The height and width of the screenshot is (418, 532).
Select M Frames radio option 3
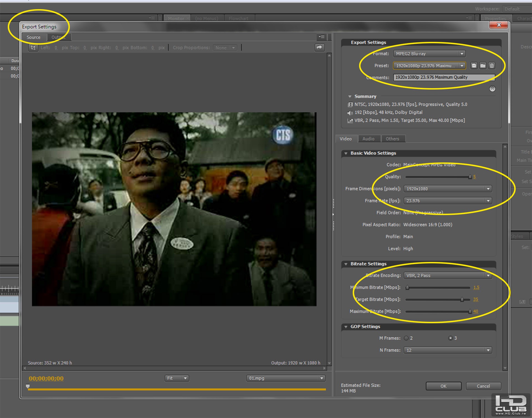click(x=450, y=338)
